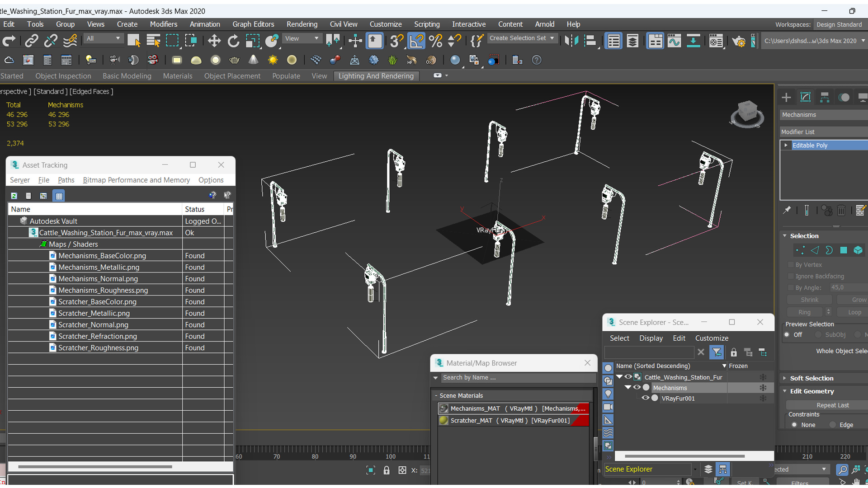Open Select by Name list icon
Screen dimensions: 868x488
153,41
